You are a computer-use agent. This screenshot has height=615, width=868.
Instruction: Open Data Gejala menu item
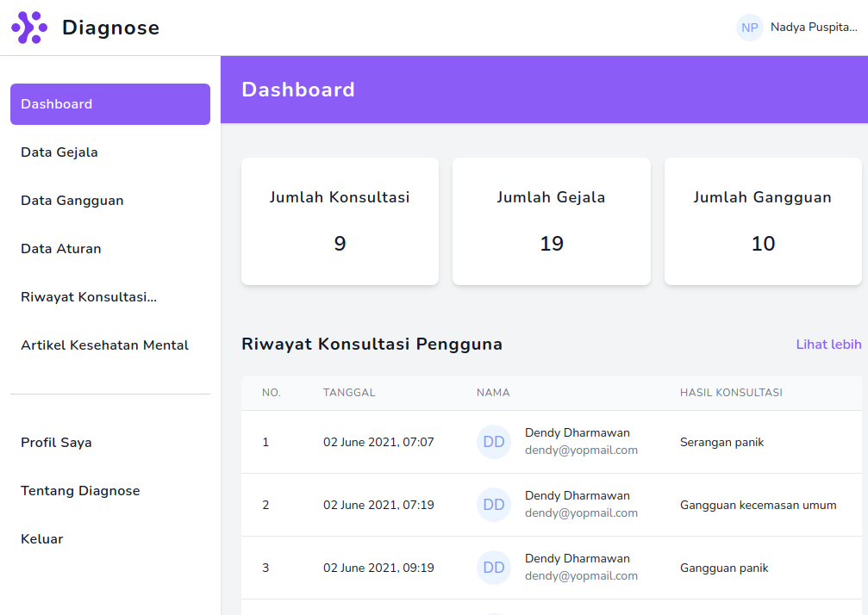click(59, 152)
